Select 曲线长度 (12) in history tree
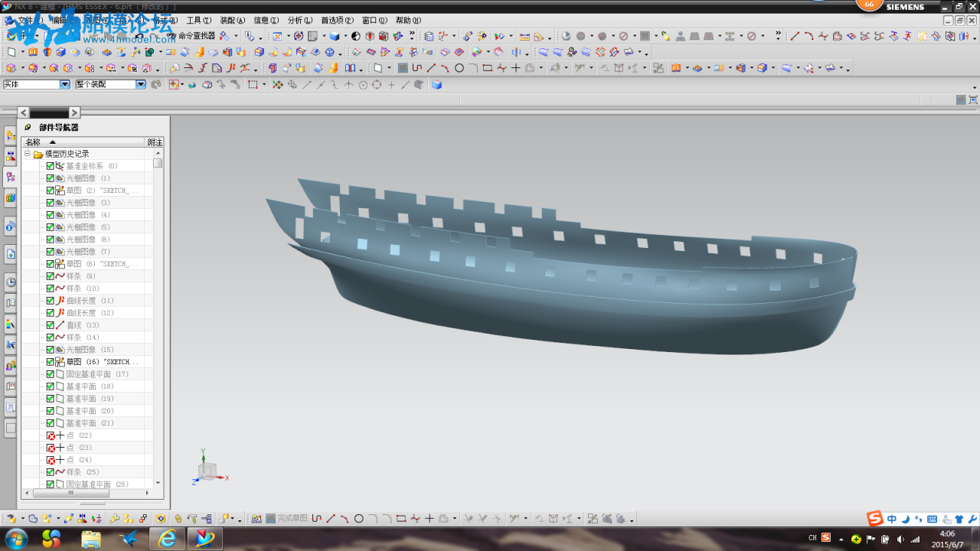980x551 pixels. point(90,313)
